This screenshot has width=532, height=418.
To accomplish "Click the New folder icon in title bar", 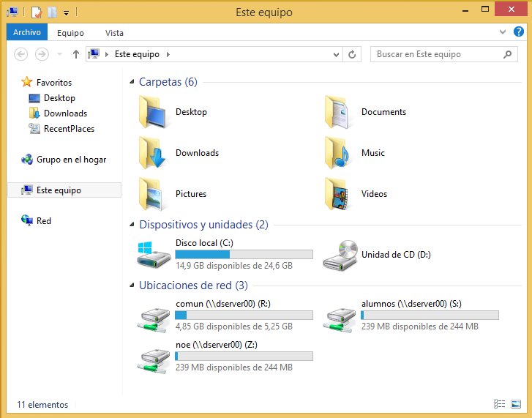I will point(52,12).
